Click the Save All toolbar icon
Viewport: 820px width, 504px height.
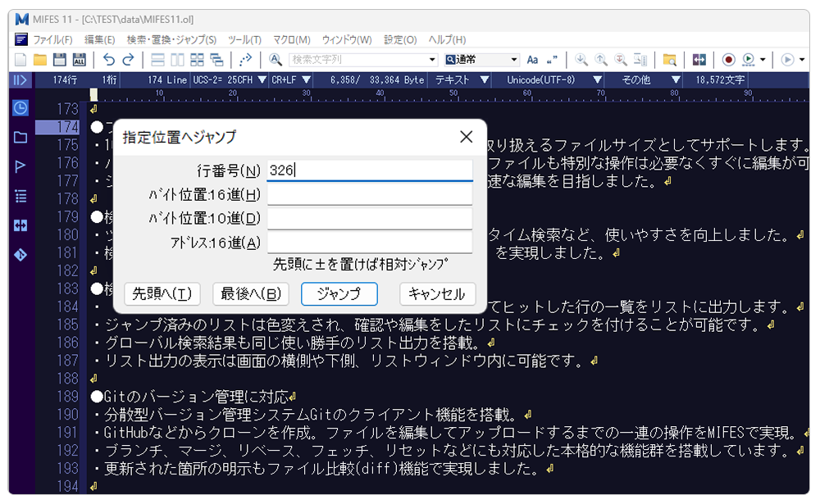80,60
